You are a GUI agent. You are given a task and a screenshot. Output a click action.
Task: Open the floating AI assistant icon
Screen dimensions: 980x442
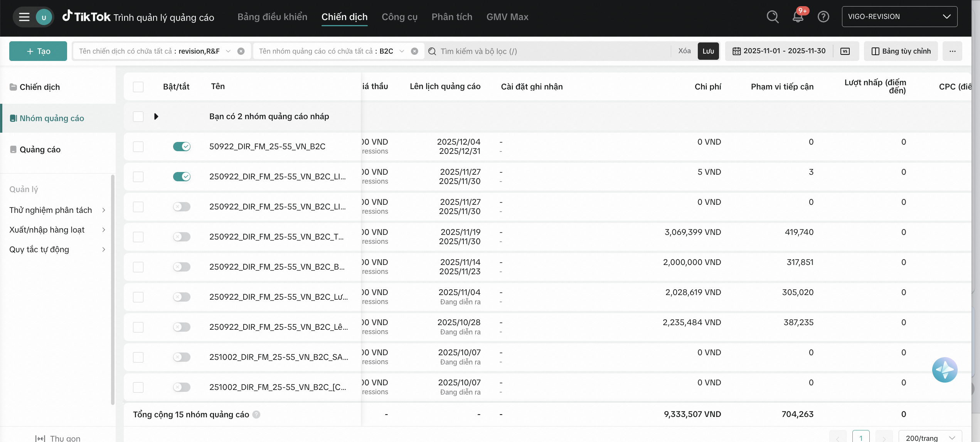[x=945, y=370]
